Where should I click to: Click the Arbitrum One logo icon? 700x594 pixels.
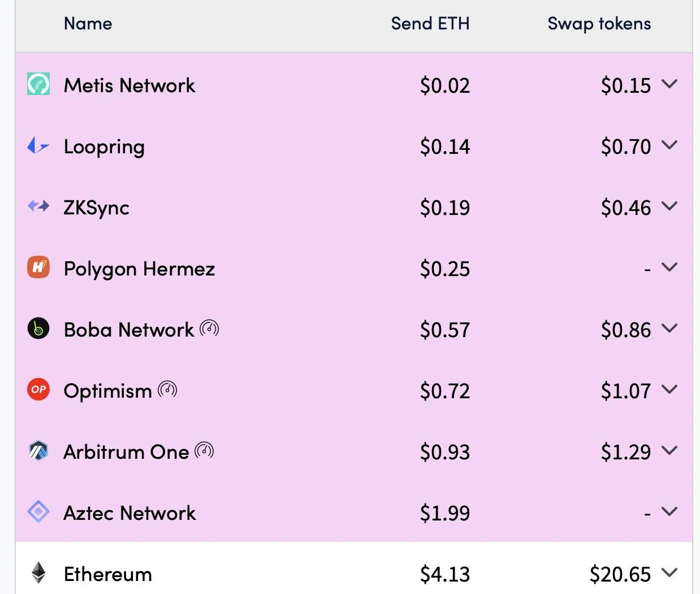[38, 451]
